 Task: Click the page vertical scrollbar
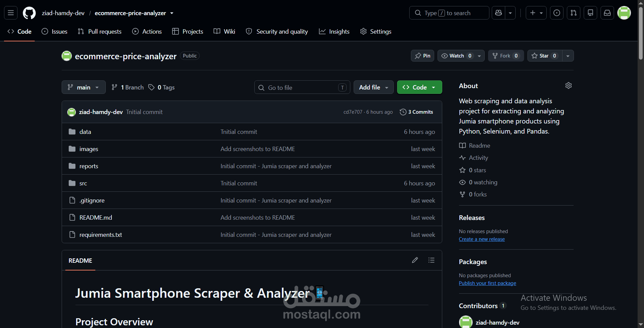(641, 34)
